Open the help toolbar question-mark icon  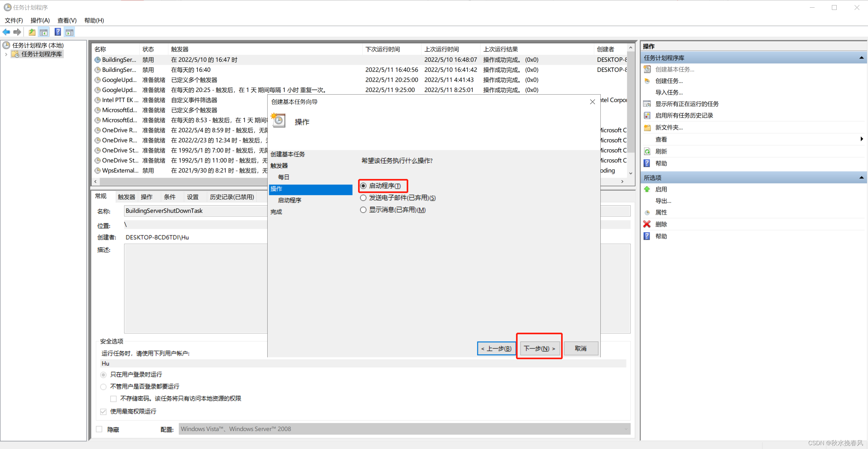click(x=58, y=32)
